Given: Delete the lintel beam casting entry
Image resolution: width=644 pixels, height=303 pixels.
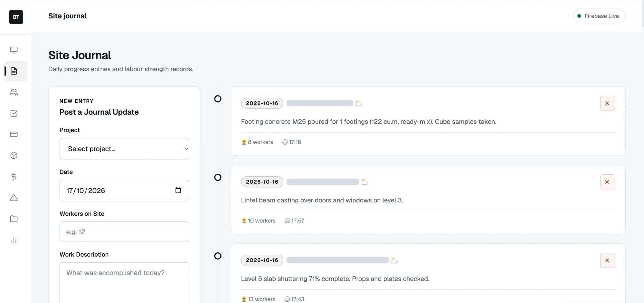Looking at the screenshot, I should pos(608,182).
